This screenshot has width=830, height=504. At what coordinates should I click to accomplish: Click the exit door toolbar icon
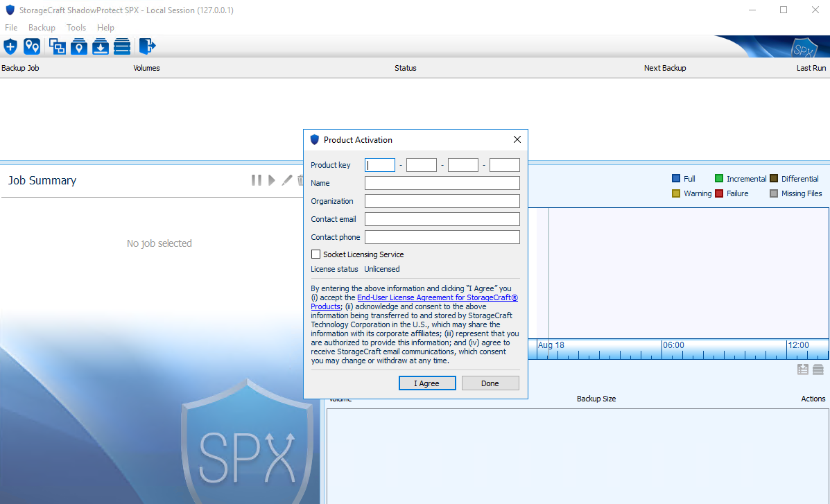pos(146,46)
